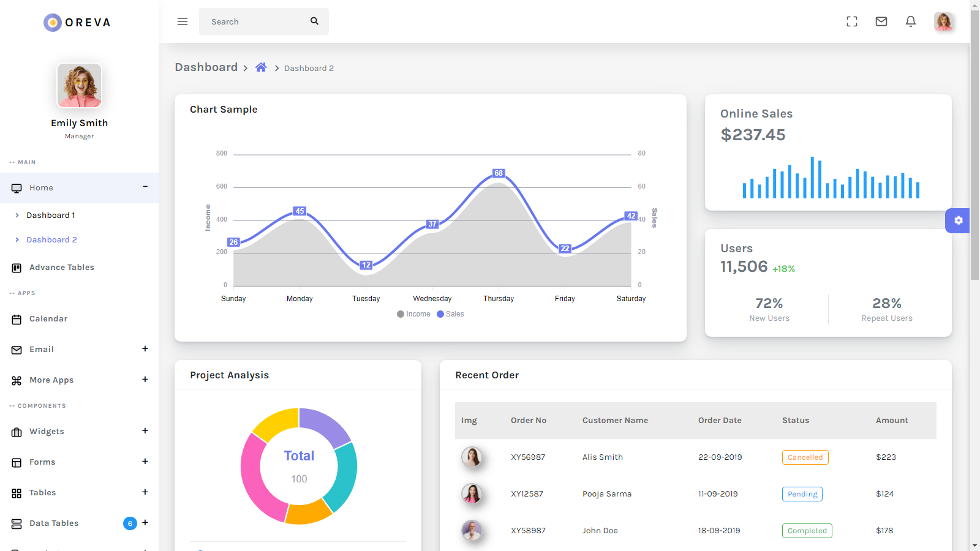The width and height of the screenshot is (980, 551).
Task: Click the fullscreen toggle icon in the header
Action: click(851, 21)
